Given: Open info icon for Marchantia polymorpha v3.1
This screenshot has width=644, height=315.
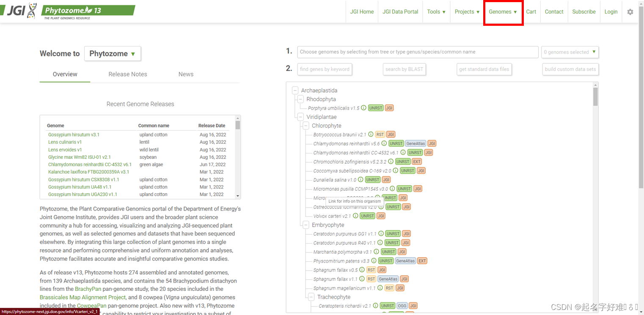Looking at the screenshot, I should 376,252.
